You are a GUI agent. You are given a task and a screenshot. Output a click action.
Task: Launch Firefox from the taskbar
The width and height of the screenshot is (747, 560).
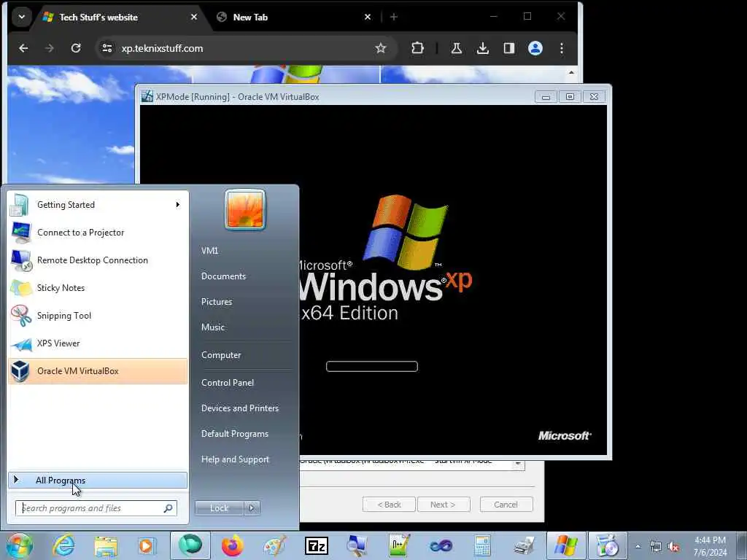coord(232,546)
